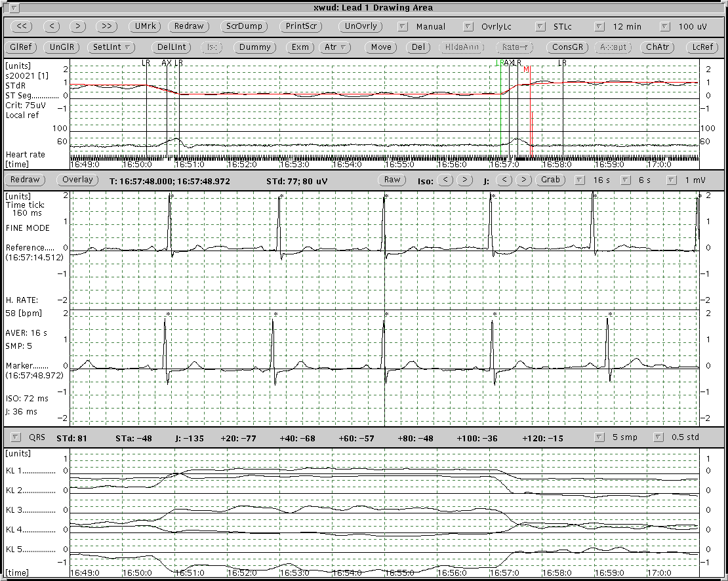Open the 100 uV scale dropdown

pyautogui.click(x=665, y=27)
